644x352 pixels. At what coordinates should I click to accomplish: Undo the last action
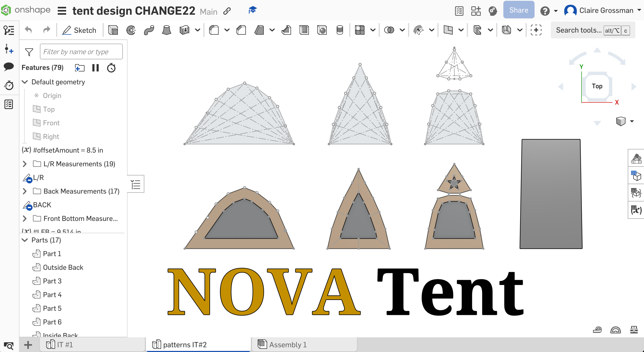[x=28, y=30]
